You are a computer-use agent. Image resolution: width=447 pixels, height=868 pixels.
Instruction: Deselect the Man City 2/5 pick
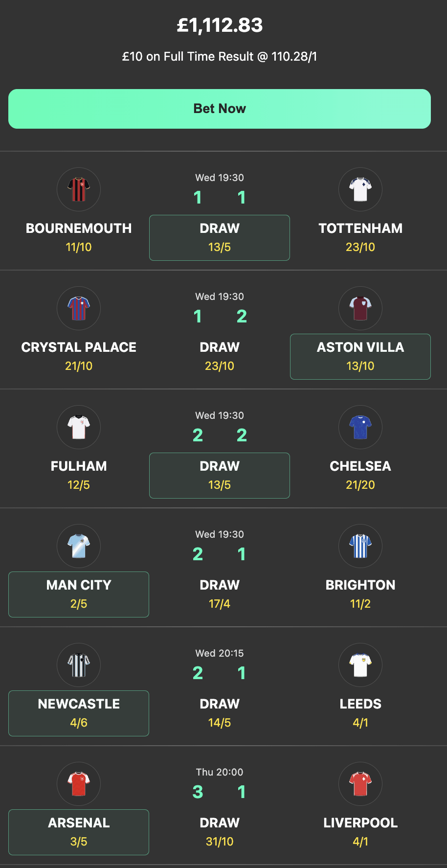[79, 594]
